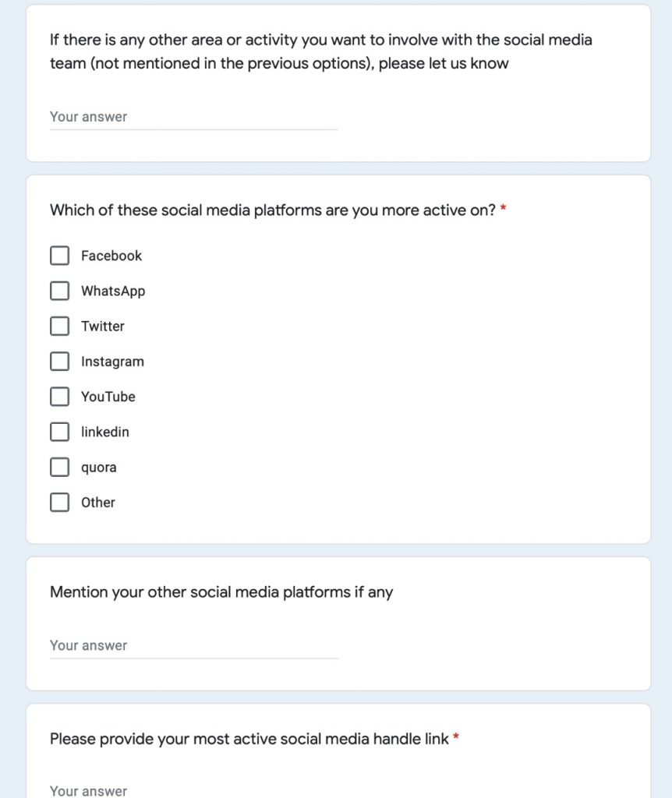Focus the social media handle link answer field
Image resolution: width=672 pixels, height=798 pixels.
click(193, 790)
